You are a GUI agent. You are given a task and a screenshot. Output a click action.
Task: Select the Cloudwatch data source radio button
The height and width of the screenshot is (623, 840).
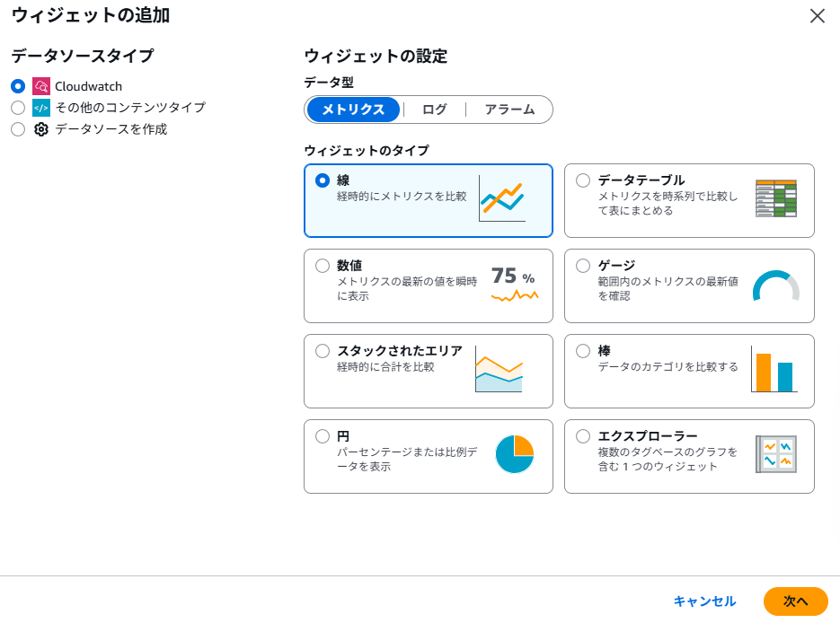pyautogui.click(x=18, y=86)
